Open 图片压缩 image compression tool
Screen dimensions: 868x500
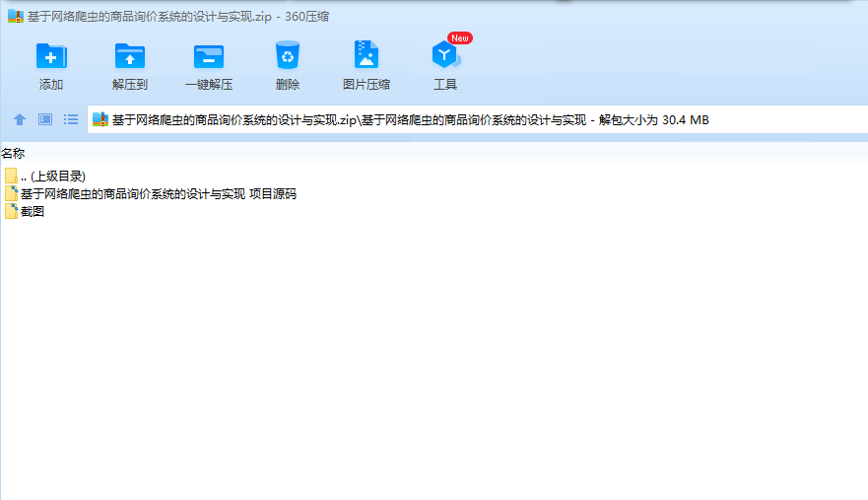tap(366, 65)
